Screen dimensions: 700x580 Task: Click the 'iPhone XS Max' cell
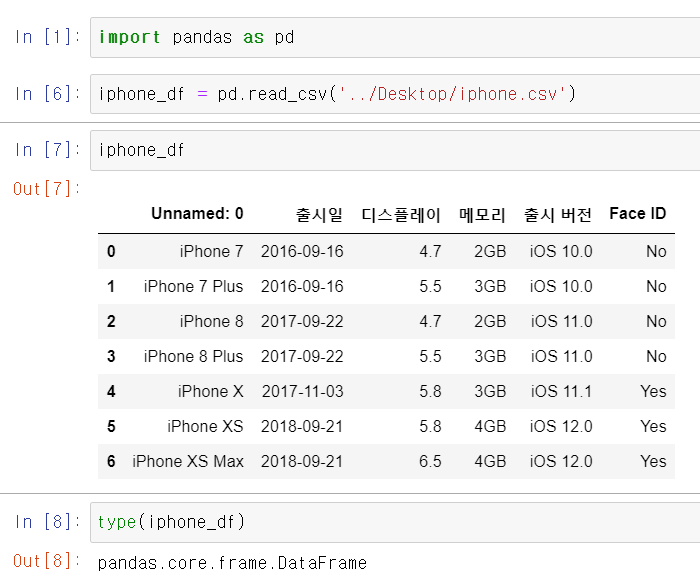pos(188,461)
